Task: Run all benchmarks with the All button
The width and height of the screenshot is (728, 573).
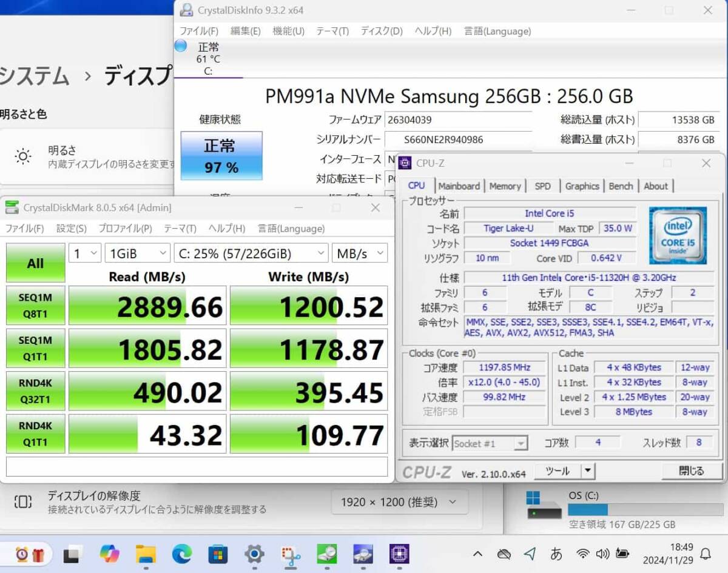Action: point(35,263)
